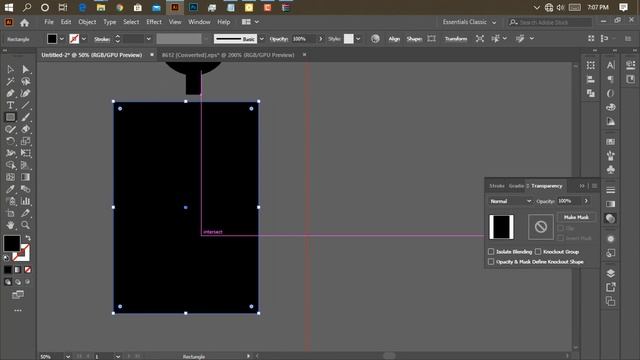Open the Window menu
640x360 pixels.
pos(199,22)
